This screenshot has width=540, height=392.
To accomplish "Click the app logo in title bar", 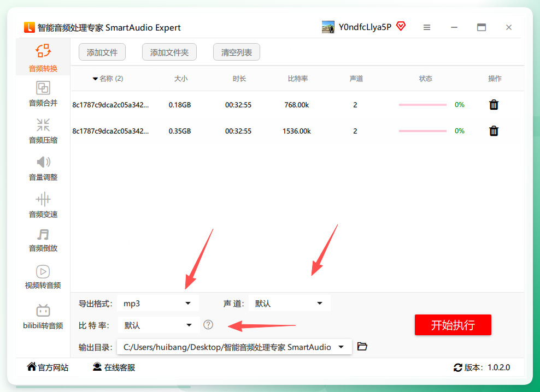I will pyautogui.click(x=30, y=27).
